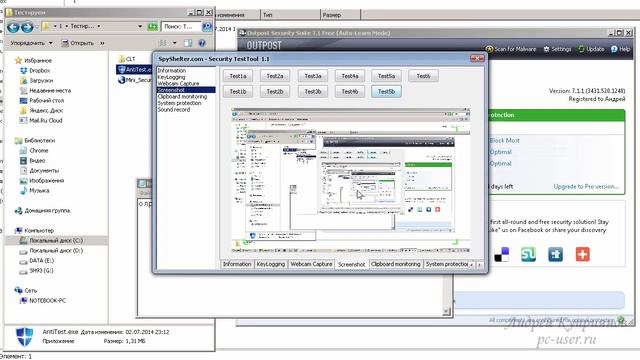
Task: Open Mail.Ru Cloud in navigation pane
Action: tap(41, 120)
